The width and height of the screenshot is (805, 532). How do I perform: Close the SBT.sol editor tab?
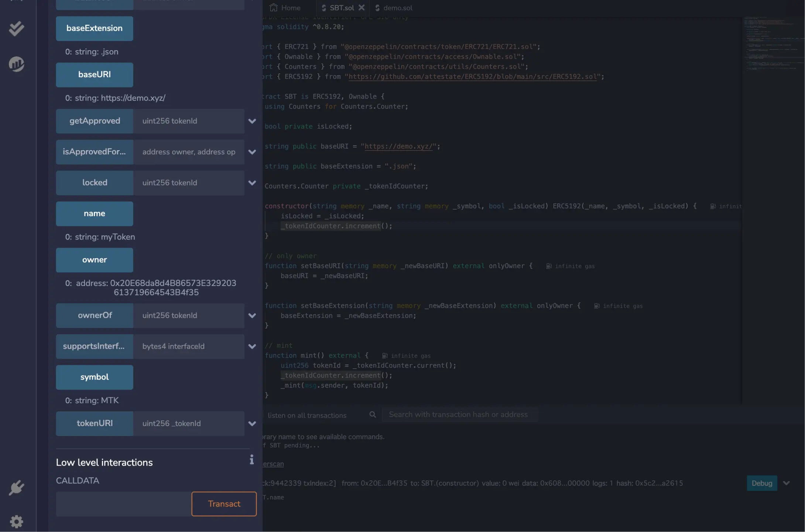pos(362,7)
